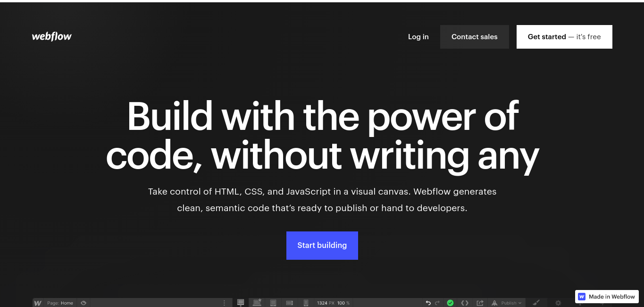Image resolution: width=644 pixels, height=307 pixels.
Task: Click Get started — it's free button
Action: pos(564,37)
